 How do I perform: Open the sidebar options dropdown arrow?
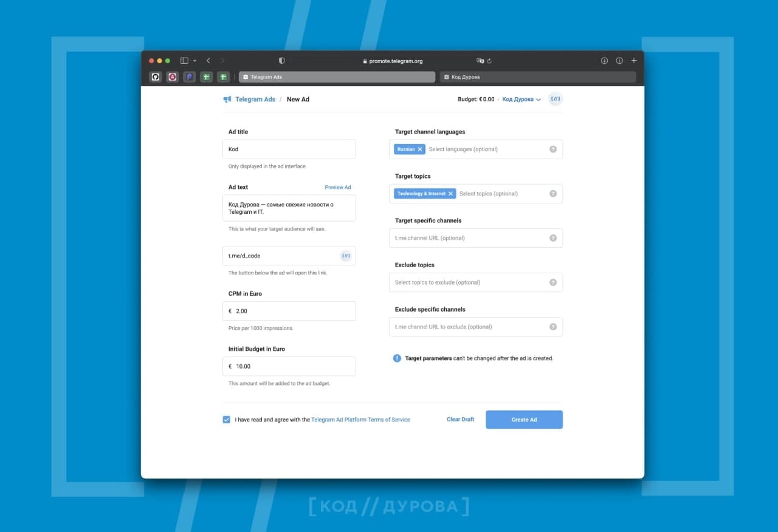coord(194,61)
